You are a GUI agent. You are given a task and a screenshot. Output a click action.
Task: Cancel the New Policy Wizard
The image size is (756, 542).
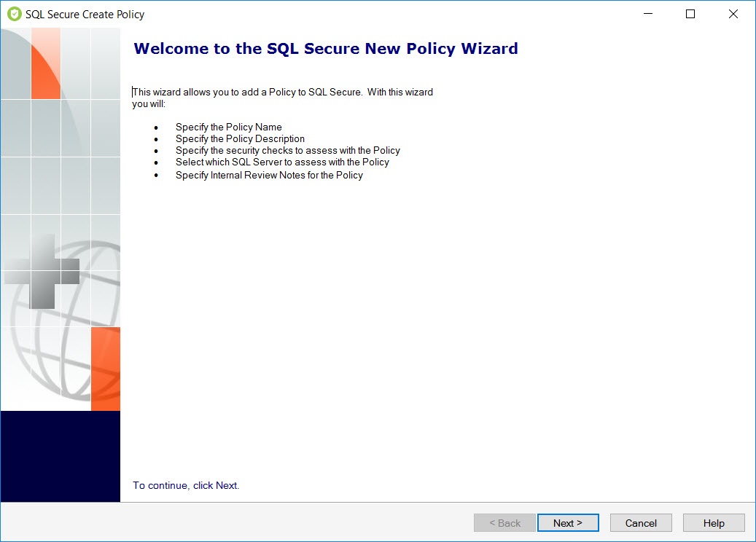641,523
